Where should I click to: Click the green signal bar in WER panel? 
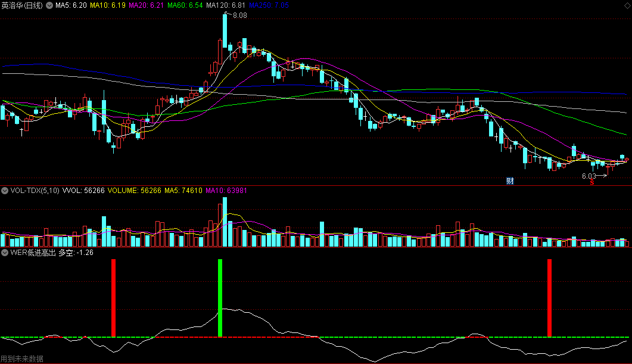220,298
